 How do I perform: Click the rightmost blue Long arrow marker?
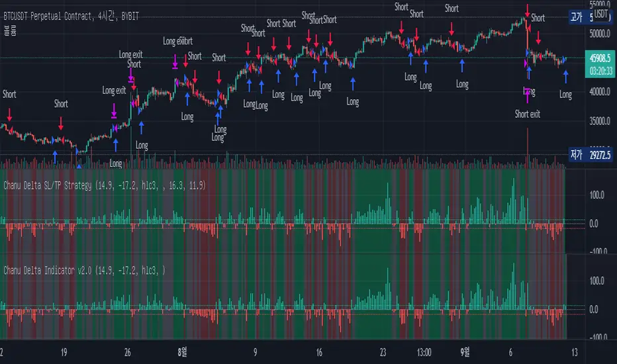(565, 77)
